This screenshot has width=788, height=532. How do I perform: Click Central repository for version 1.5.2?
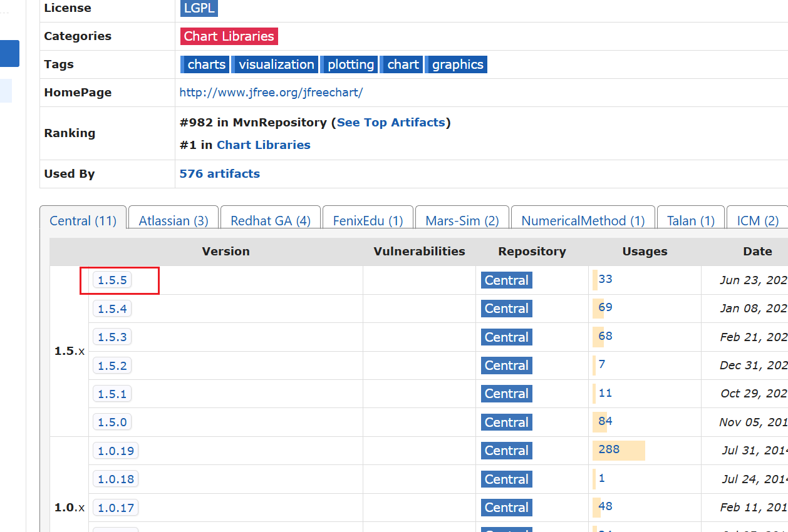tap(507, 366)
